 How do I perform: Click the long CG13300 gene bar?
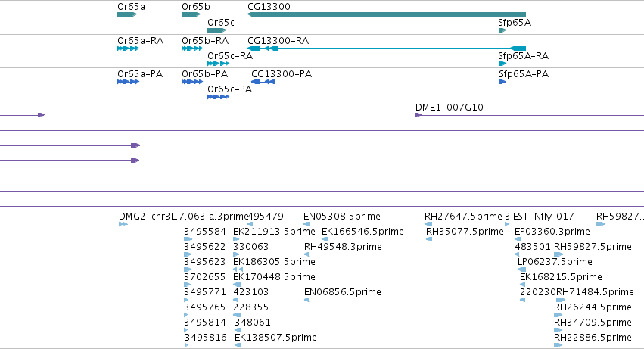point(387,14)
